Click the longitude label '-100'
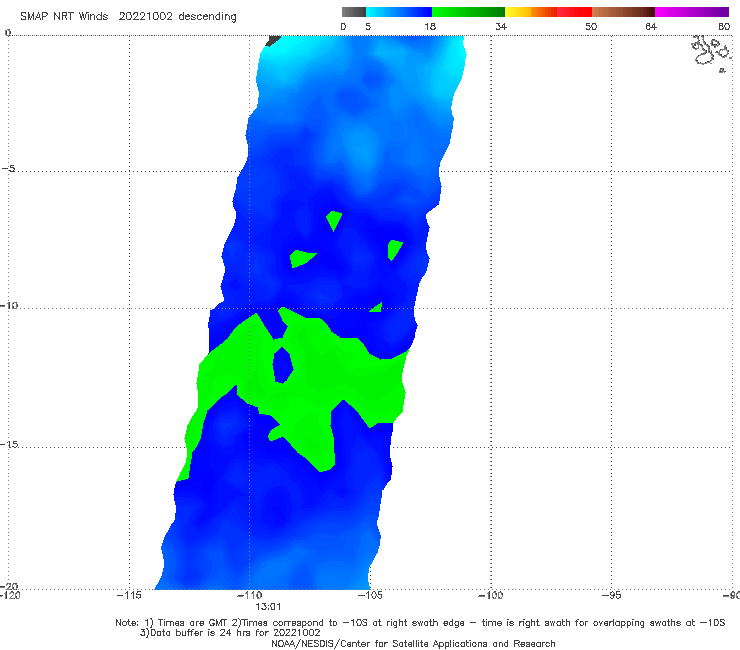The width and height of the screenshot is (740, 650). (491, 595)
